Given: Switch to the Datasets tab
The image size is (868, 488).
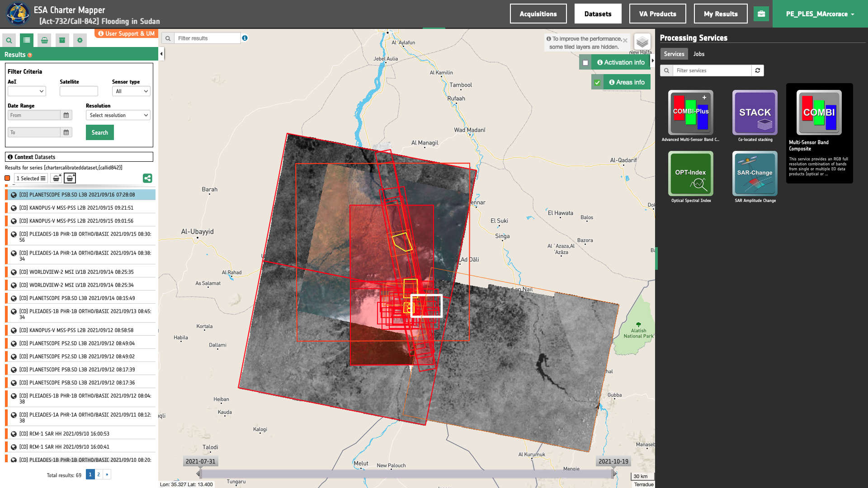Looking at the screenshot, I should point(598,14).
